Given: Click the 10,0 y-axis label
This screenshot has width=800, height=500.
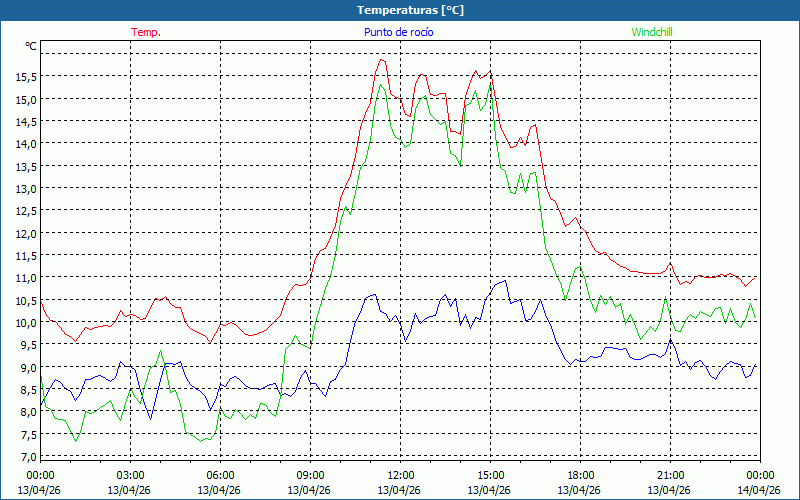Looking at the screenshot, I should (x=26, y=322).
